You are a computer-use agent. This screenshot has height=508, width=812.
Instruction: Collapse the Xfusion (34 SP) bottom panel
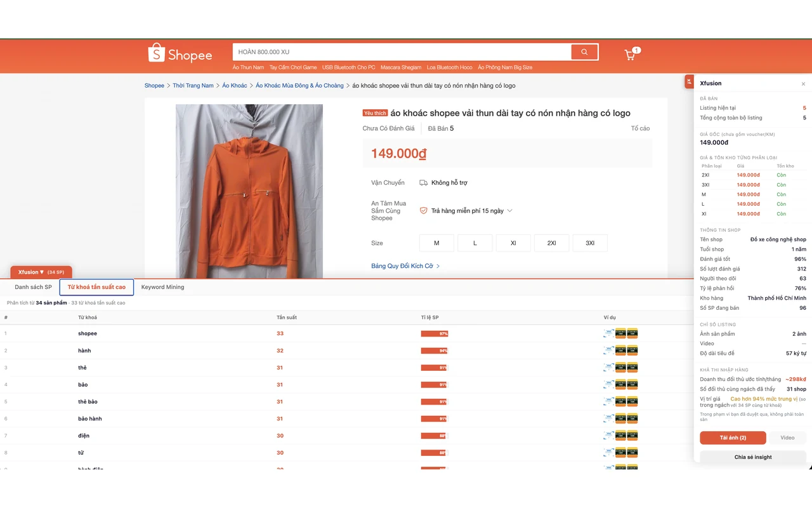(x=41, y=272)
